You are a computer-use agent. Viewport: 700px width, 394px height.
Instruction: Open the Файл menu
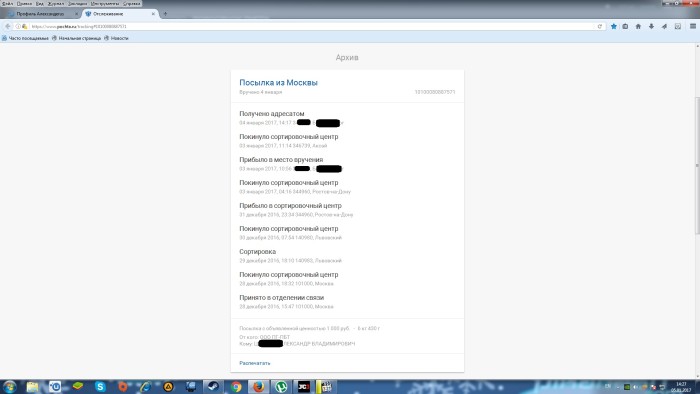(8, 4)
